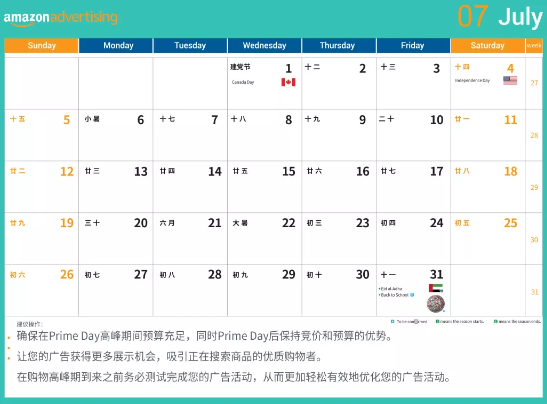Screen dimensions: 547x404
Task: Click the '建党节' holiday label
Action: tap(240, 67)
